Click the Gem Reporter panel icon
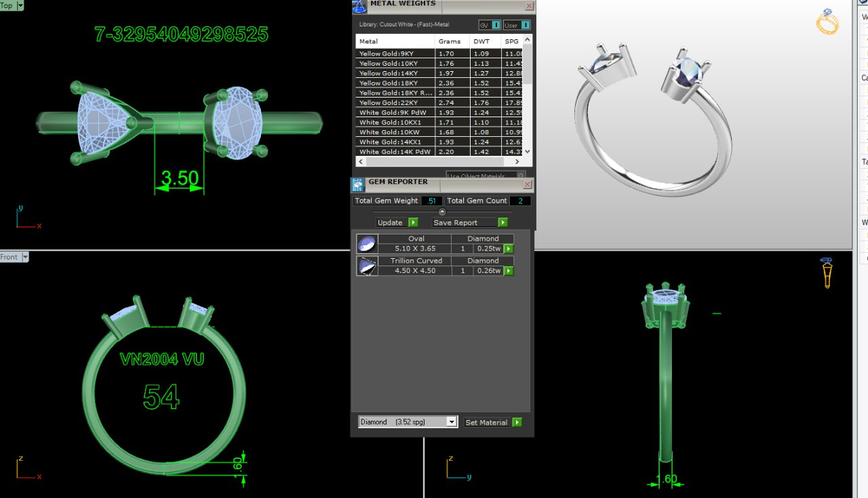Screen dimensions: 868x498 (358, 184)
